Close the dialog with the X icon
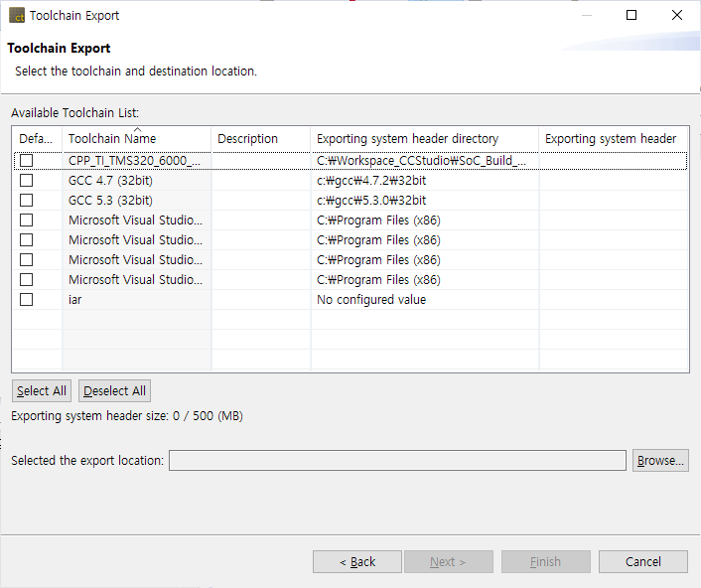The height and width of the screenshot is (588, 701). click(677, 16)
